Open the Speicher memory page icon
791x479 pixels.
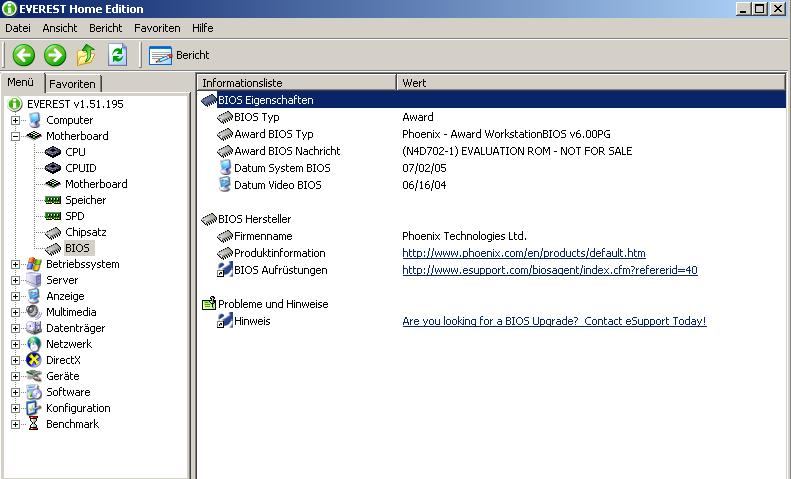click(x=52, y=200)
